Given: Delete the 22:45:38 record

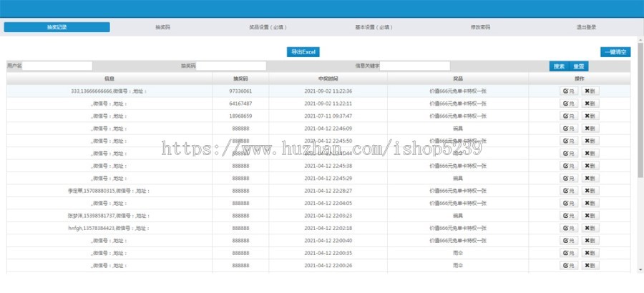Looking at the screenshot, I should (x=590, y=166).
